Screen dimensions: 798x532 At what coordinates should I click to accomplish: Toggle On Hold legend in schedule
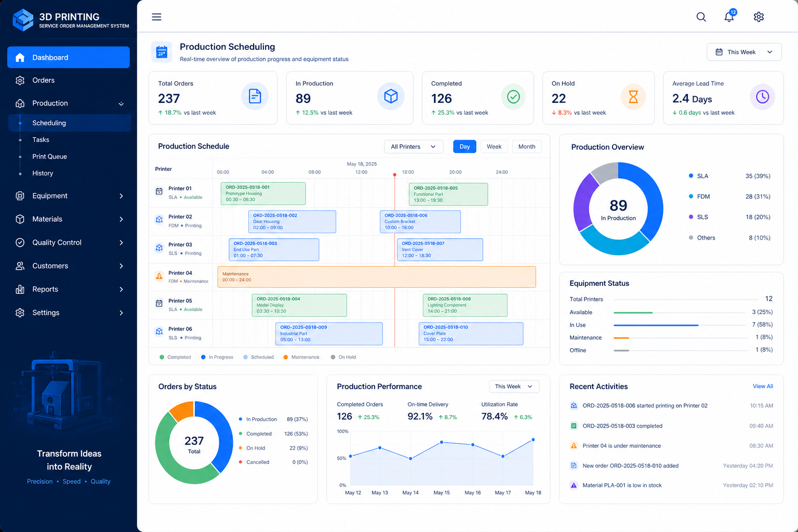[x=343, y=357]
